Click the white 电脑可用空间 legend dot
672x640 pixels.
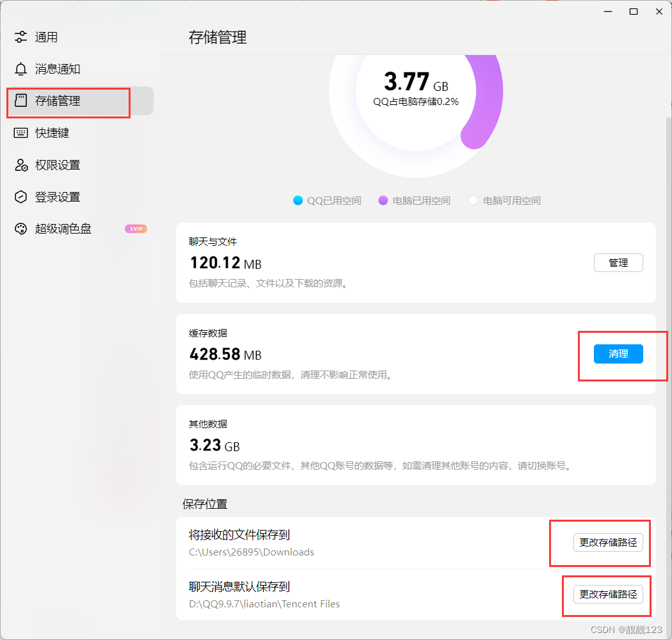pos(473,200)
